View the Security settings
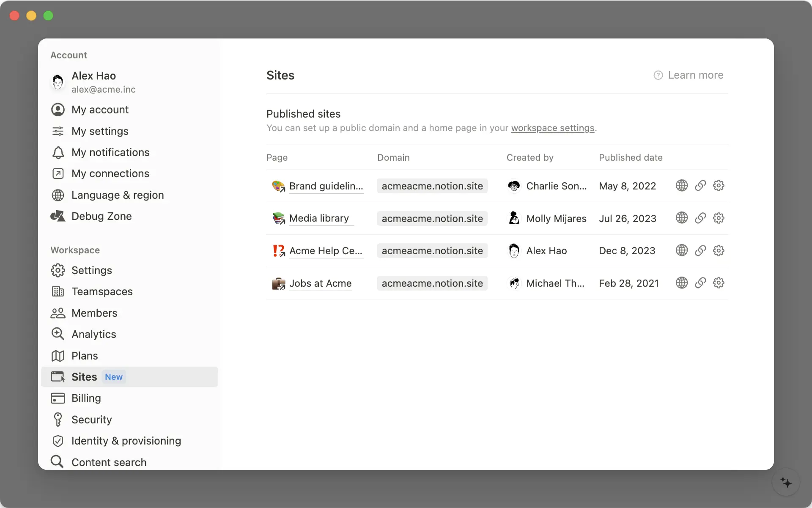812x508 pixels. [92, 419]
